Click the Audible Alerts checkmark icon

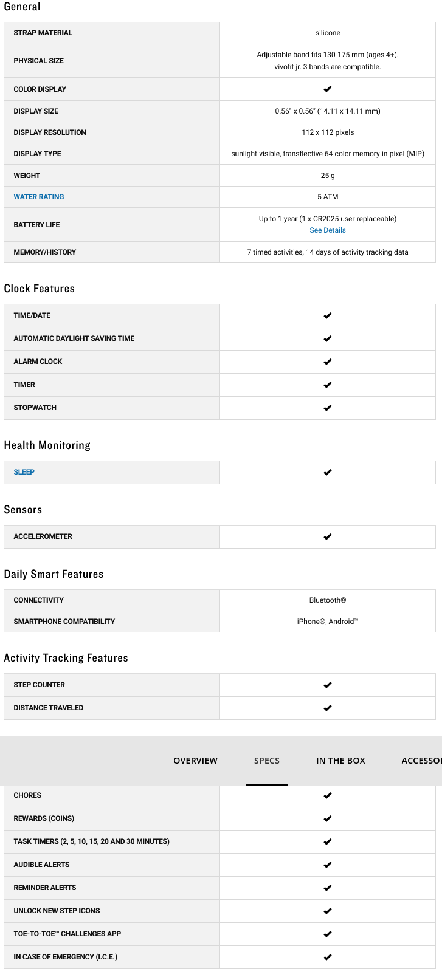pyautogui.click(x=328, y=865)
